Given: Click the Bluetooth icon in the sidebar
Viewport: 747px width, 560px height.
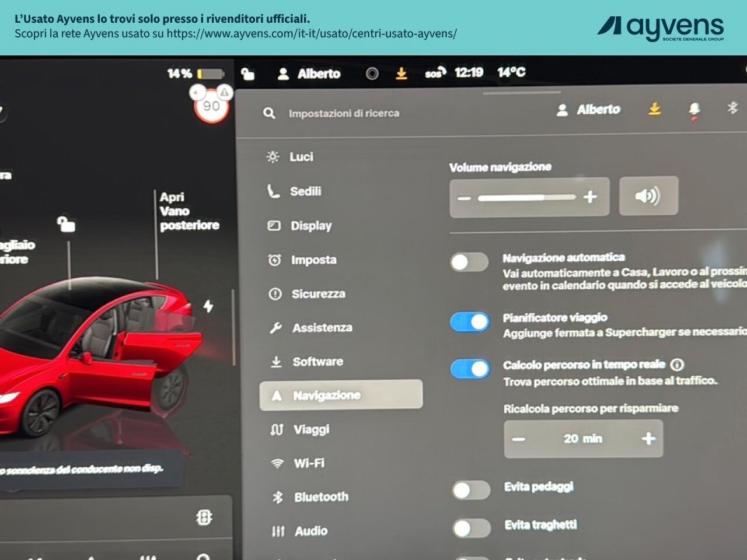Looking at the screenshot, I should click(x=275, y=496).
